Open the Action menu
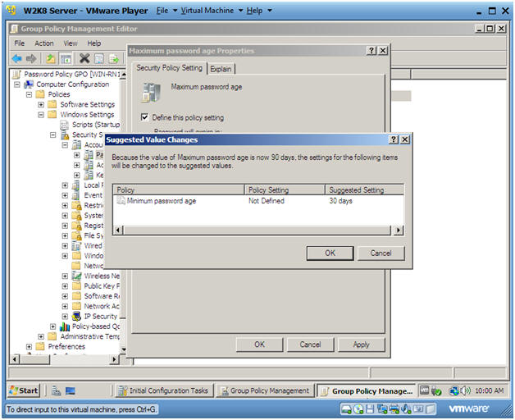The width and height of the screenshot is (515, 420). click(44, 43)
